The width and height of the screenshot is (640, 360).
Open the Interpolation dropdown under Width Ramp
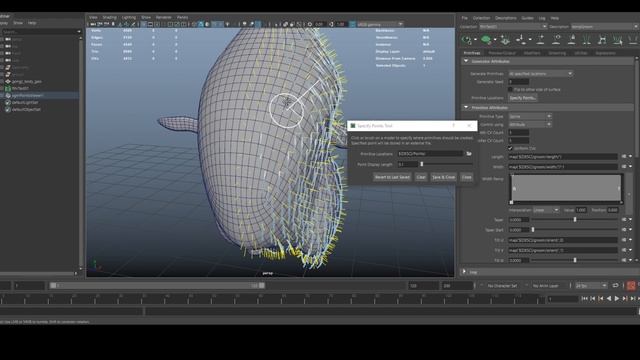click(546, 210)
